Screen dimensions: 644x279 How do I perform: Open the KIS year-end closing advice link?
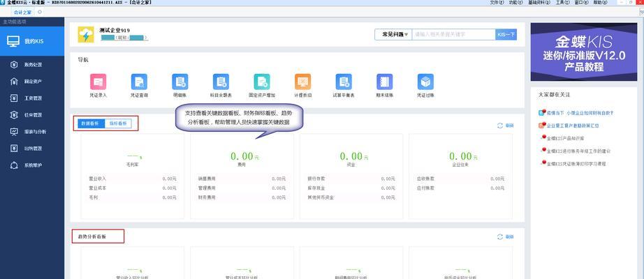point(579,151)
